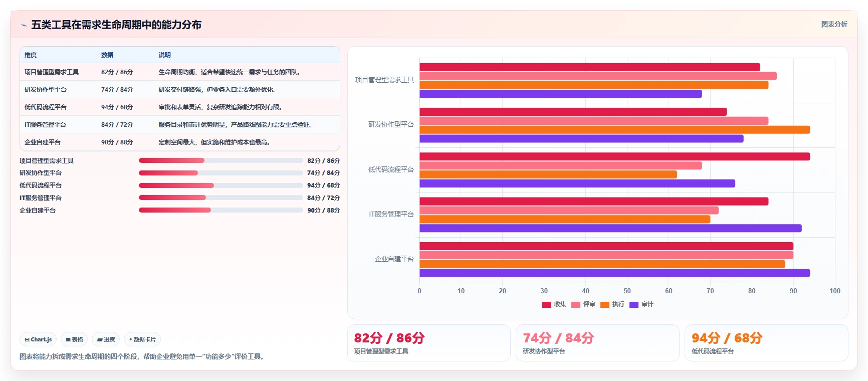Select the 进度 chip
Viewport: 868px width, 381px height.
click(106, 339)
